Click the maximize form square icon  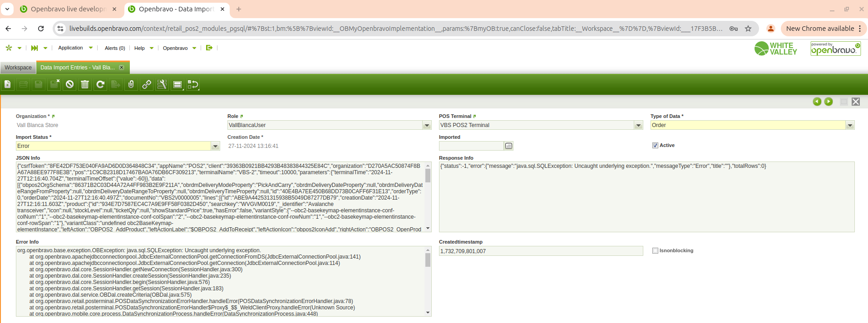pyautogui.click(x=844, y=102)
